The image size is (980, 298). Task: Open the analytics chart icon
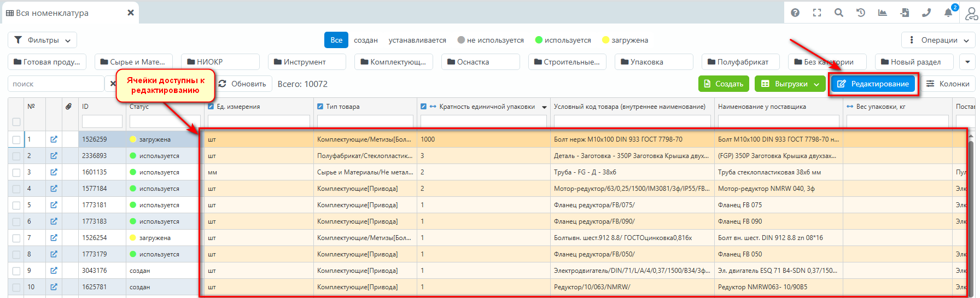[x=883, y=13]
